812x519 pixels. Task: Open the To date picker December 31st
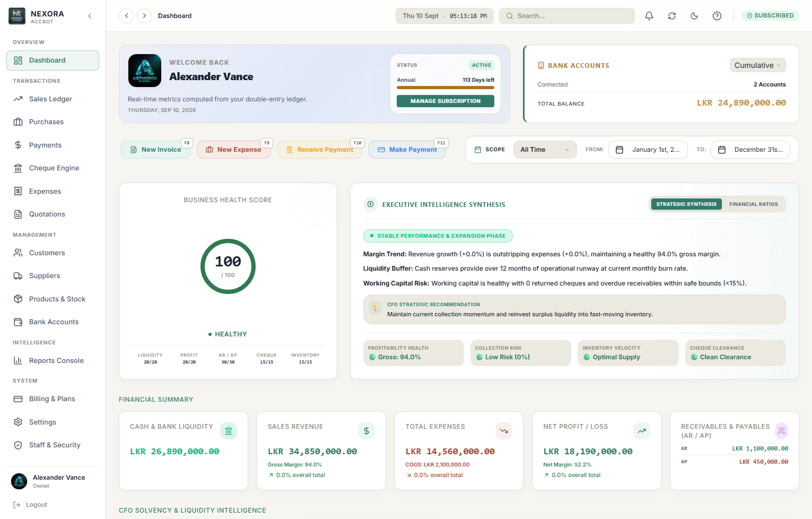point(750,150)
